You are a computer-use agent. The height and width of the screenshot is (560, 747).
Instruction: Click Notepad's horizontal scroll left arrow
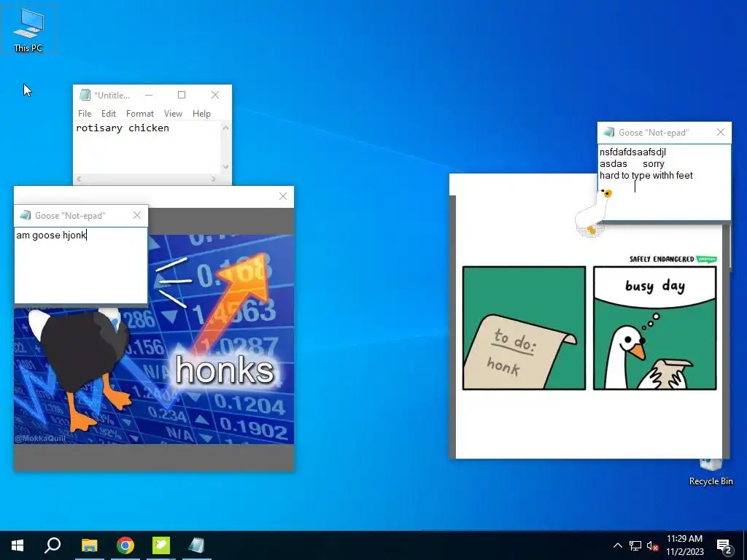(x=79, y=179)
